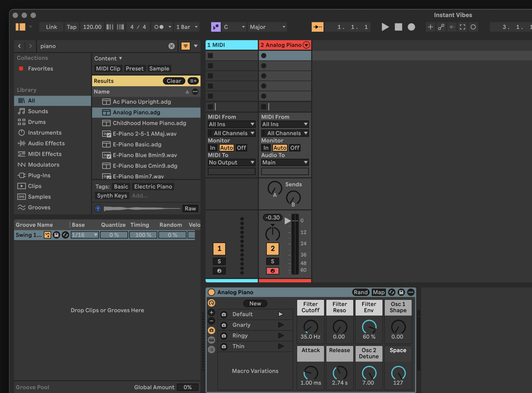Open the 1 Bar quantization dropdown
The height and width of the screenshot is (393, 532).
(187, 27)
